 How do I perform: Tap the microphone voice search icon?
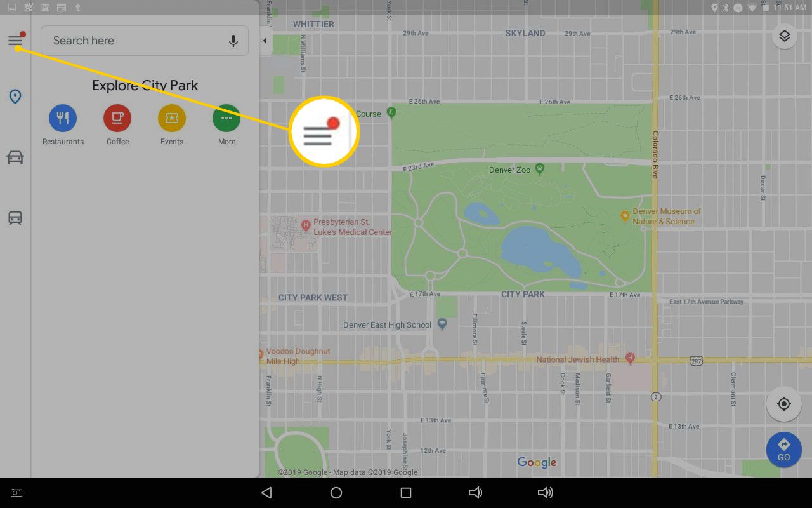pyautogui.click(x=233, y=41)
